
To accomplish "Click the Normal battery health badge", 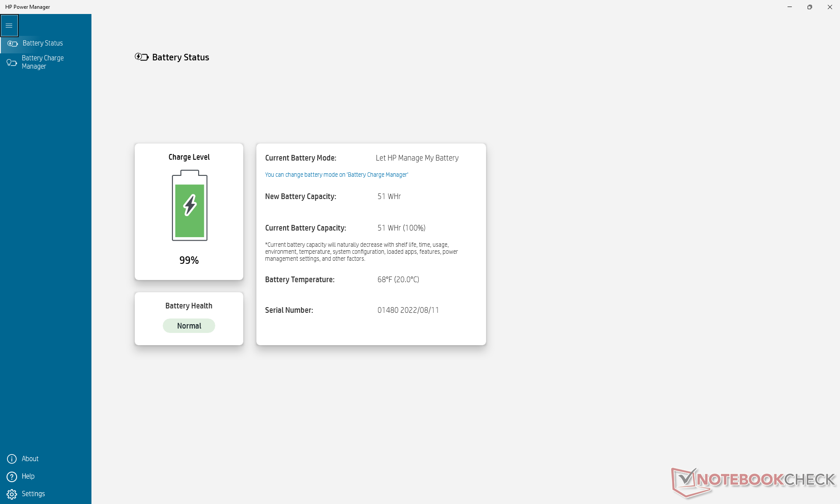I will point(189,326).
